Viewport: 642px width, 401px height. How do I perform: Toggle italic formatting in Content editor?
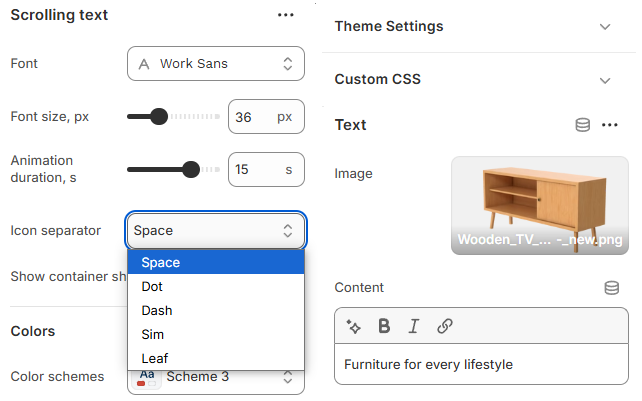click(414, 326)
